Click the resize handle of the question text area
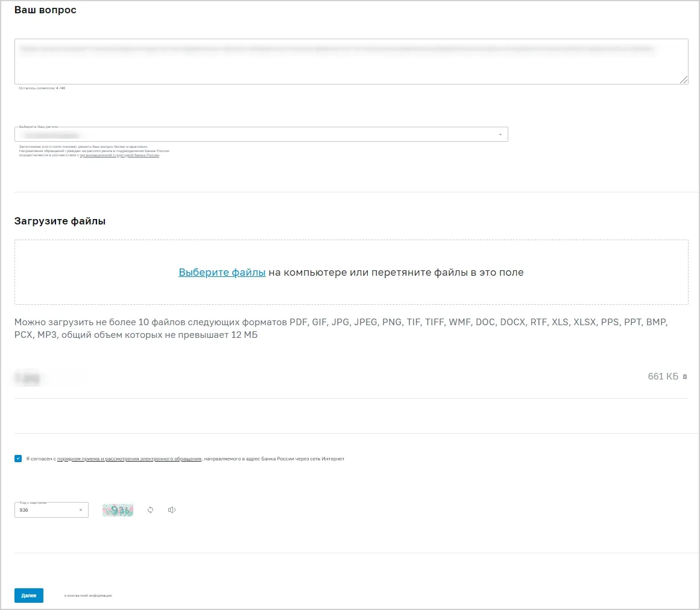Screen dimensions: 700x610 (684, 80)
